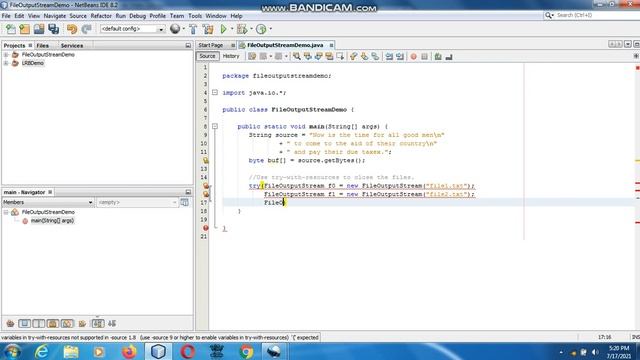Image resolution: width=640 pixels, height=360 pixels.
Task: Click the Search (Ctrl+I) field
Action: click(596, 15)
